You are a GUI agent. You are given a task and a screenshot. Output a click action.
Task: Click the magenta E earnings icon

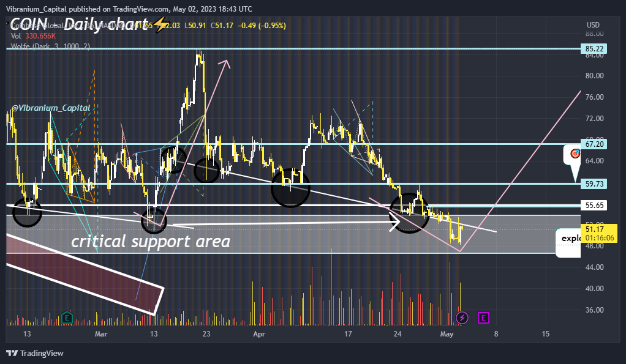point(483,318)
